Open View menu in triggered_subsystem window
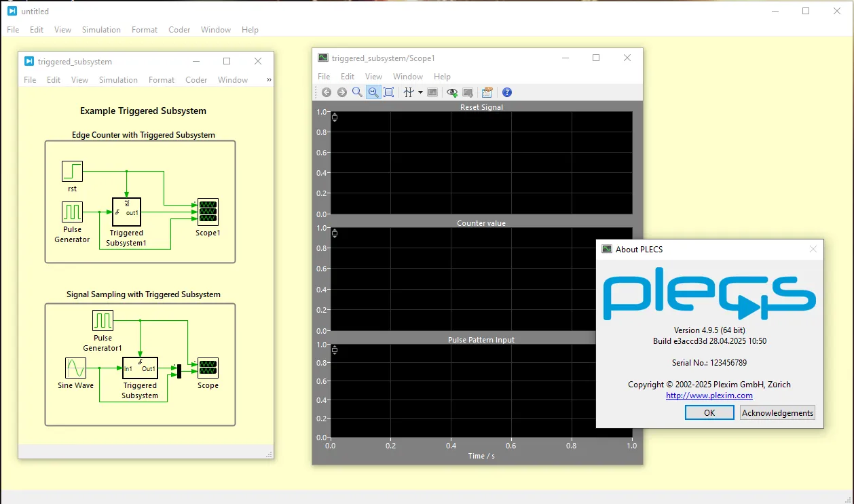 click(x=79, y=80)
